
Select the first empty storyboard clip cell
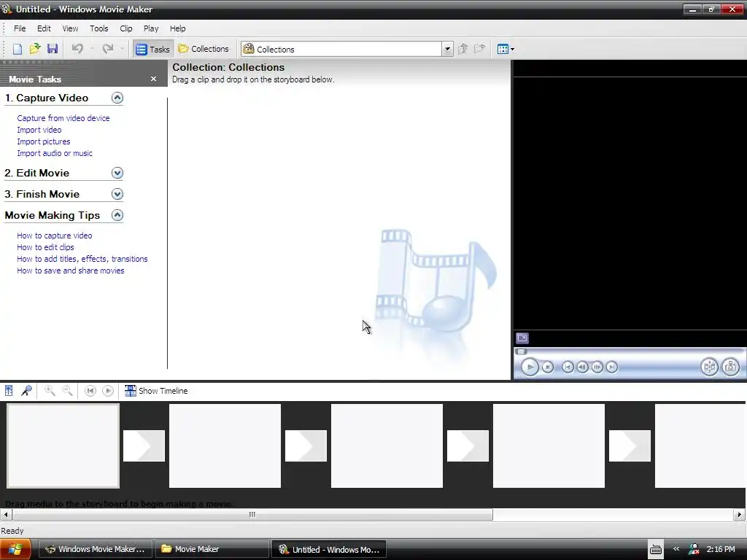pyautogui.click(x=63, y=446)
